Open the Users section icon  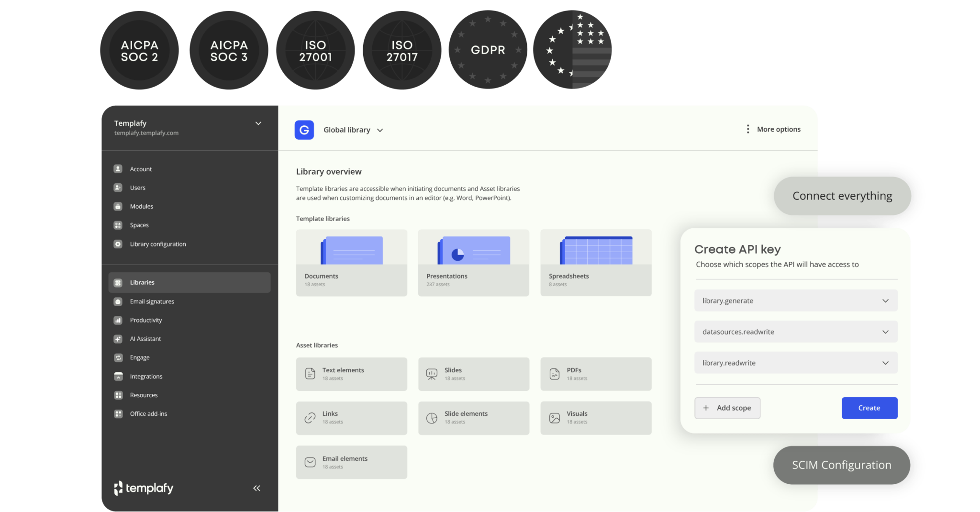pos(118,187)
